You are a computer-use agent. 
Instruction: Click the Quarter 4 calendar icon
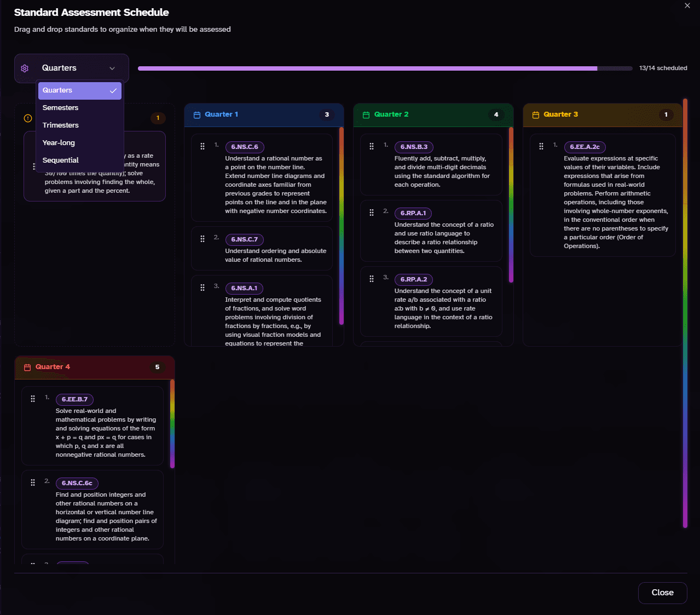(27, 367)
